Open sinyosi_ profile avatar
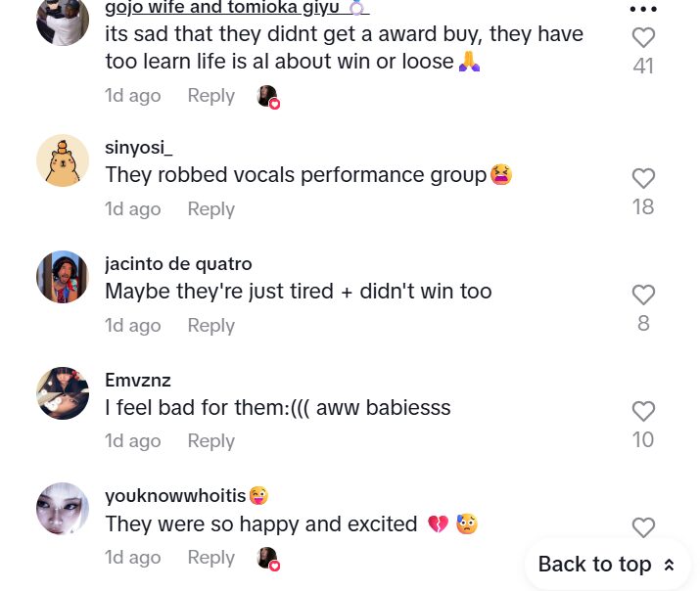 tap(63, 160)
